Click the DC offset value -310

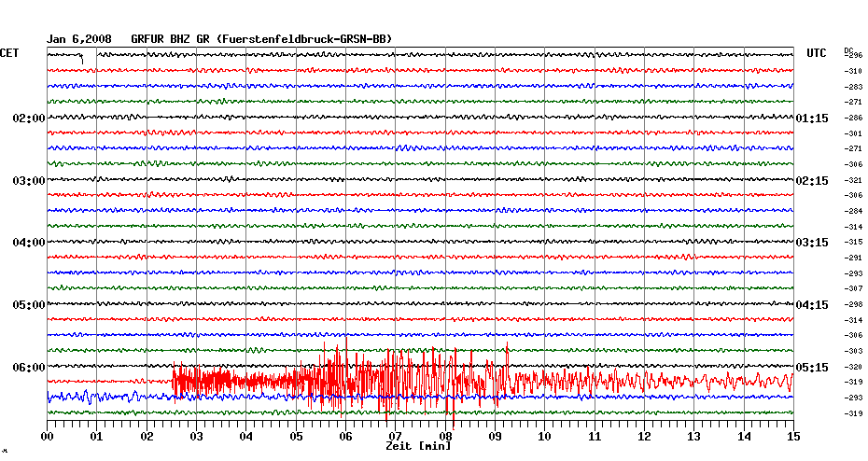click(x=853, y=72)
